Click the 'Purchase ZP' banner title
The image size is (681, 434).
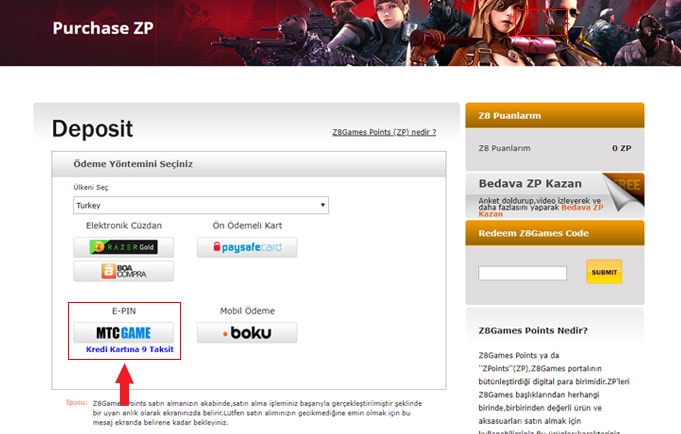click(x=103, y=28)
